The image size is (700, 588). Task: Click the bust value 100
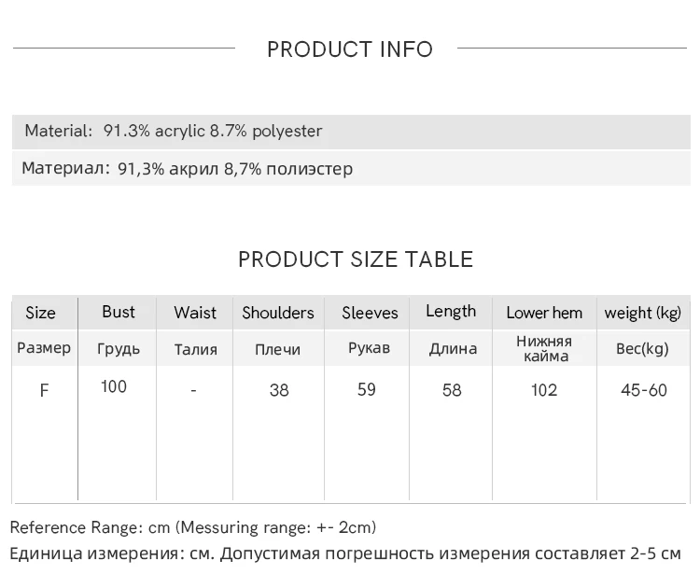(114, 386)
